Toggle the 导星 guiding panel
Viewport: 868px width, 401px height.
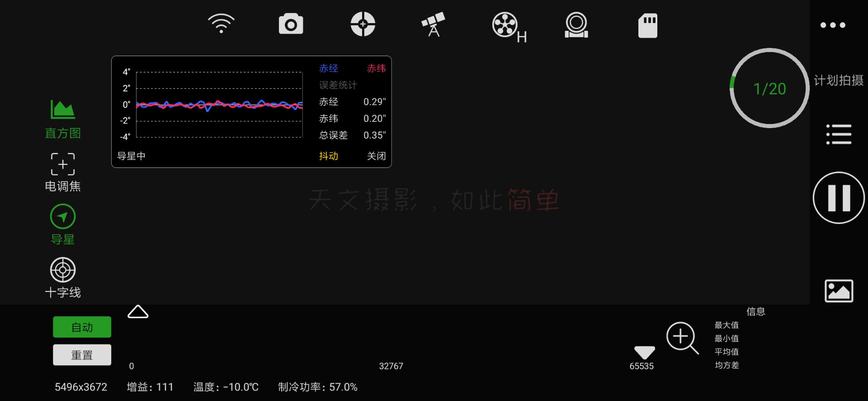coord(63,225)
